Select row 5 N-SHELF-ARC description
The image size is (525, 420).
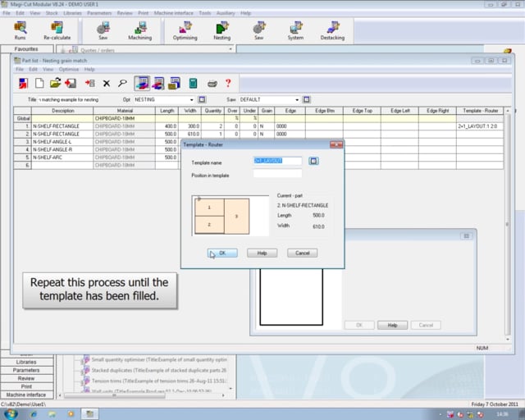62,157
